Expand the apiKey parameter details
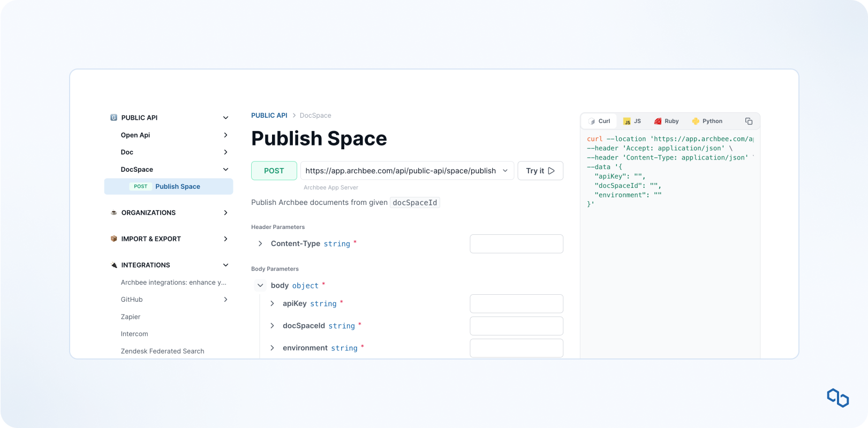 272,304
